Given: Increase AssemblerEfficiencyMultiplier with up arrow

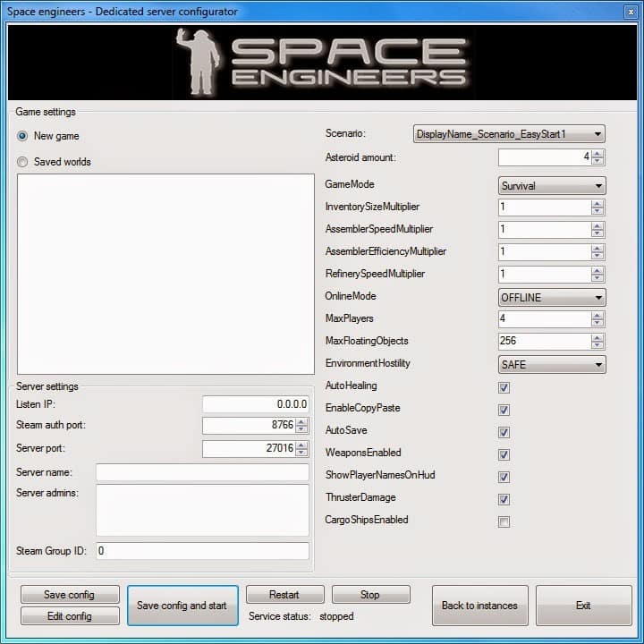Looking at the screenshot, I should 597,248.
